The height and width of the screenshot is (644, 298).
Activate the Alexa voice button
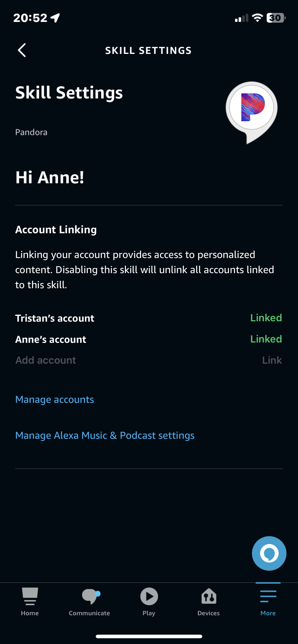click(x=269, y=553)
